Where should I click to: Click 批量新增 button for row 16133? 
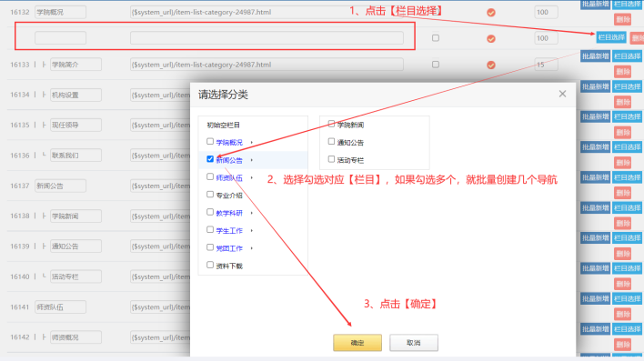tap(595, 56)
